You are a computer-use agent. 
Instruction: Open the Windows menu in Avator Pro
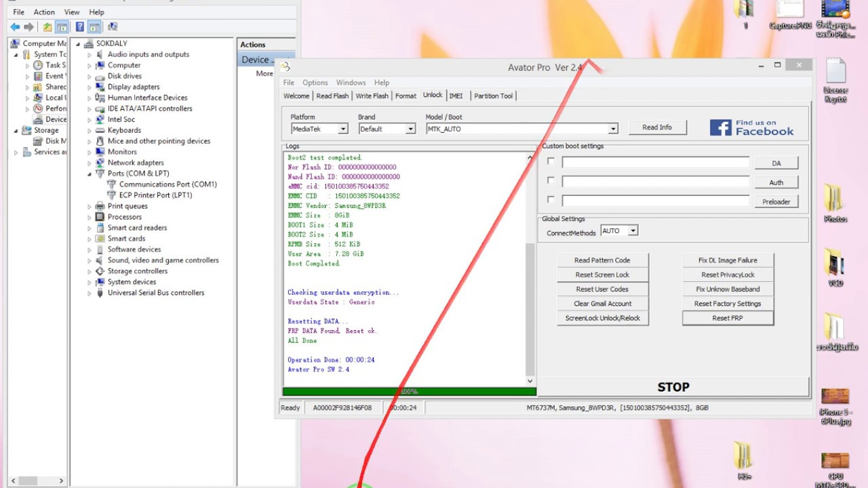pos(351,83)
